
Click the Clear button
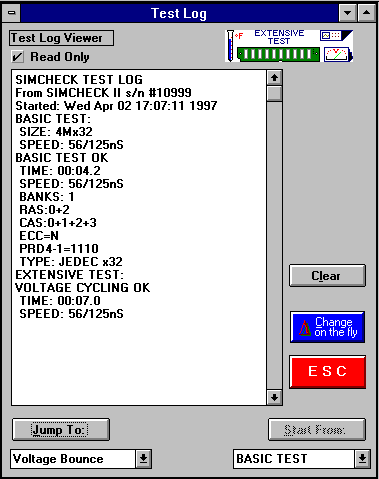[327, 276]
